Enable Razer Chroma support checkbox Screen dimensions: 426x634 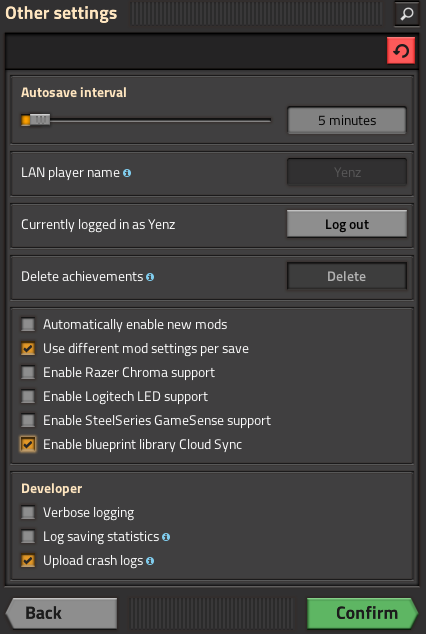point(28,372)
